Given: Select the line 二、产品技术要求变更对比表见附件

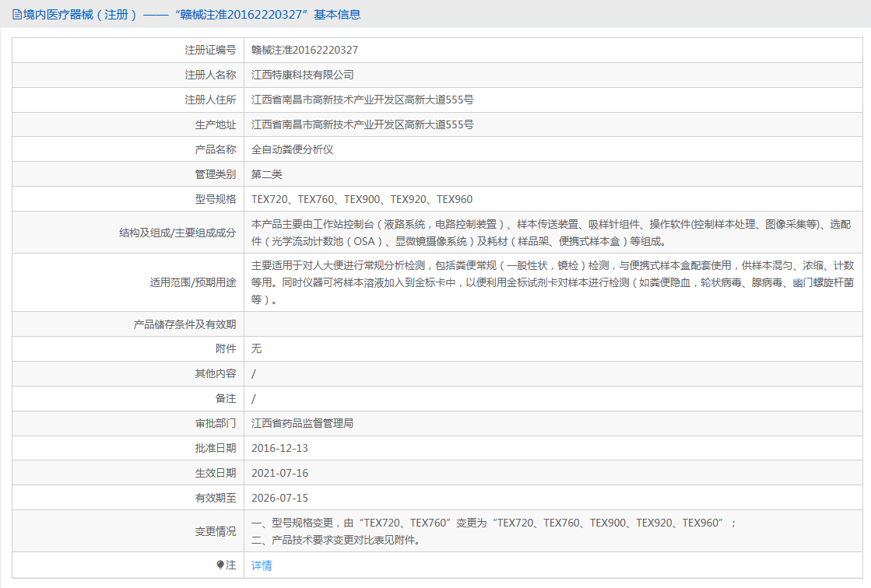Looking at the screenshot, I should click(335, 541).
